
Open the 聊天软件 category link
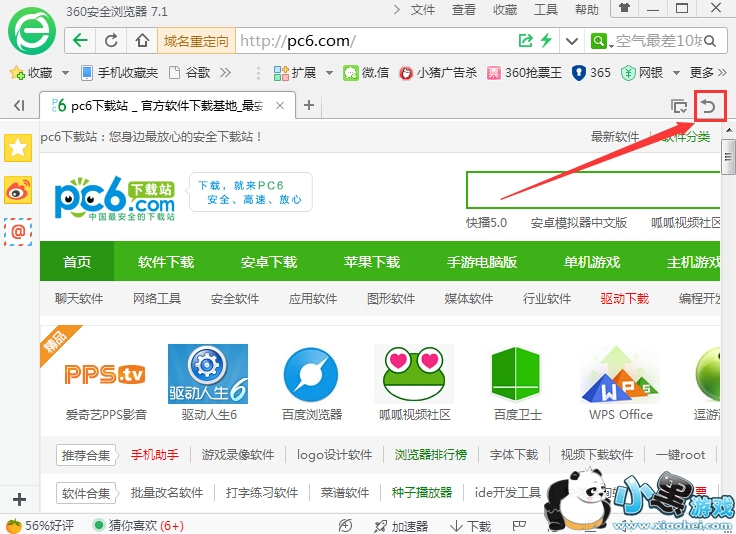click(x=79, y=298)
